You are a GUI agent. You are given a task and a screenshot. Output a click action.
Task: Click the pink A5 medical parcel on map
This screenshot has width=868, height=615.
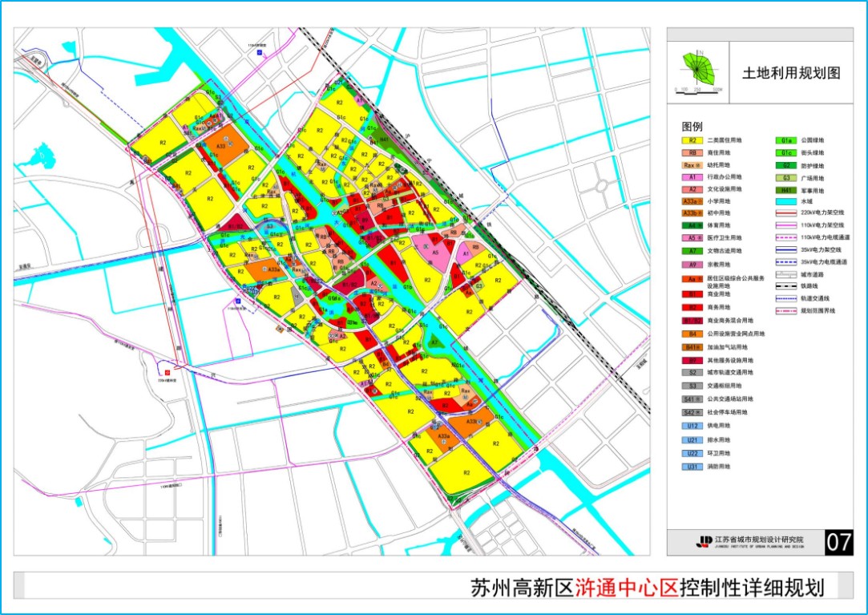coord(434,253)
